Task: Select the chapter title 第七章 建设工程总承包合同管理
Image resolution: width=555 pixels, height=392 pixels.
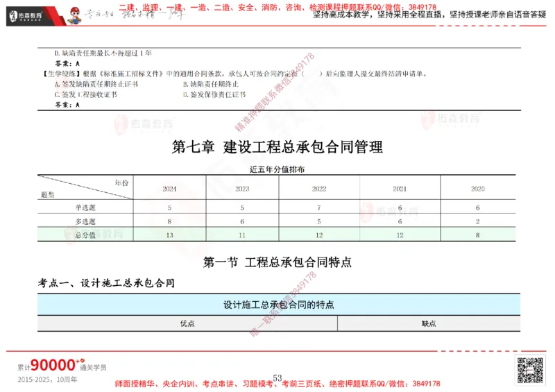Action: 277,147
